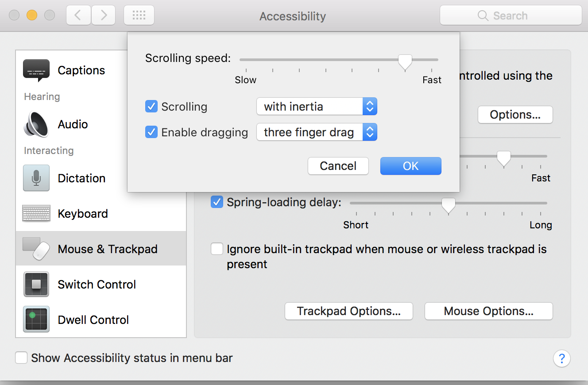Open the Dwell Control icon
This screenshot has height=385, width=588.
point(36,320)
